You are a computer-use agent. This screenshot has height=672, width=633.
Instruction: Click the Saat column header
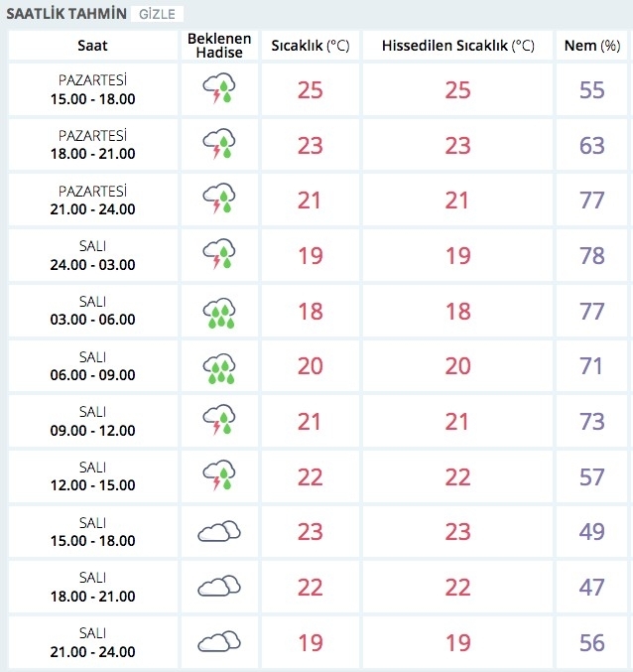tap(92, 46)
